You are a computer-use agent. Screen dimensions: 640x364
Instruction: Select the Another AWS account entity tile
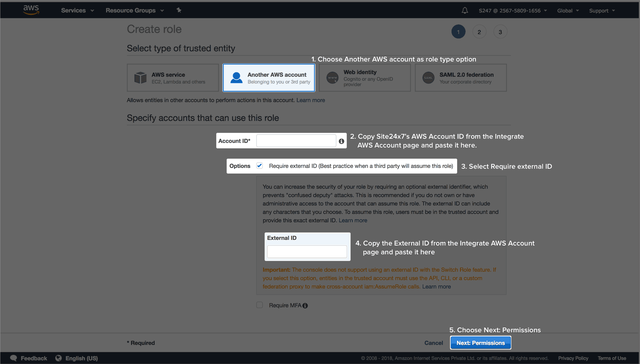coord(268,78)
